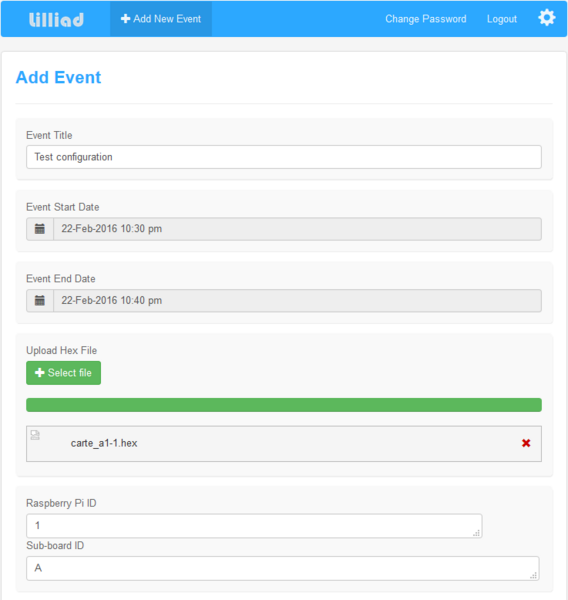Click the carte_a1-1.hex file name
The image size is (568, 600).
(x=104, y=443)
